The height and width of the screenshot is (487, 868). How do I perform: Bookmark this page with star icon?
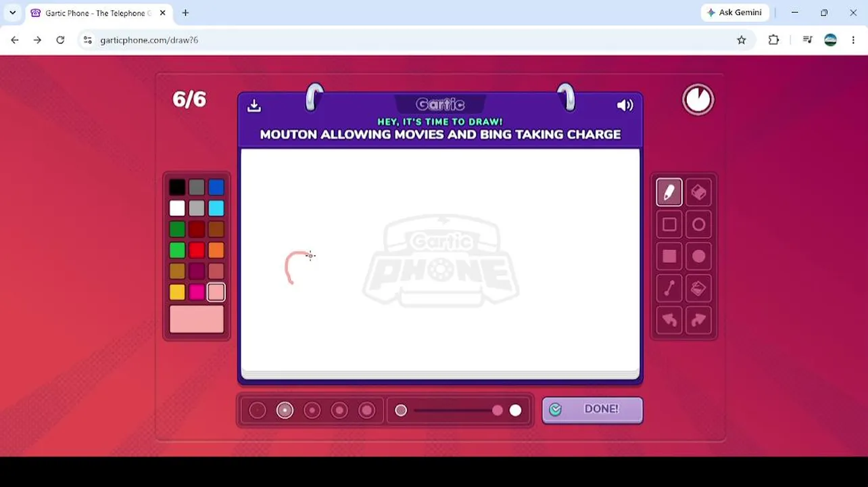pos(742,41)
